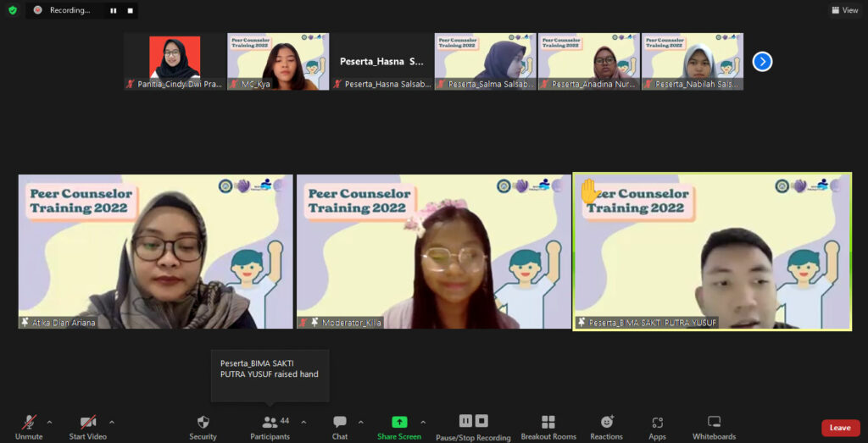The width and height of the screenshot is (868, 443).
Task: Expand the arrow next to Participants
Action: pyautogui.click(x=303, y=422)
